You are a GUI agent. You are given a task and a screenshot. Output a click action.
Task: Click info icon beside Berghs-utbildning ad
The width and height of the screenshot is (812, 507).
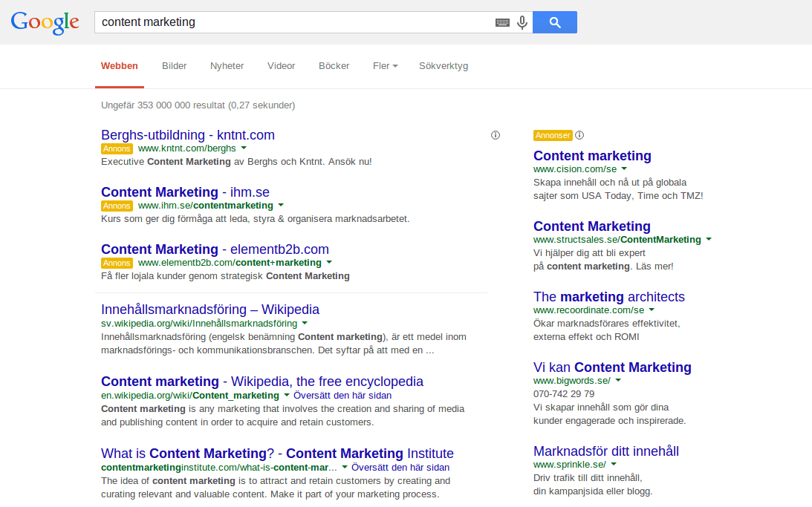tap(496, 135)
